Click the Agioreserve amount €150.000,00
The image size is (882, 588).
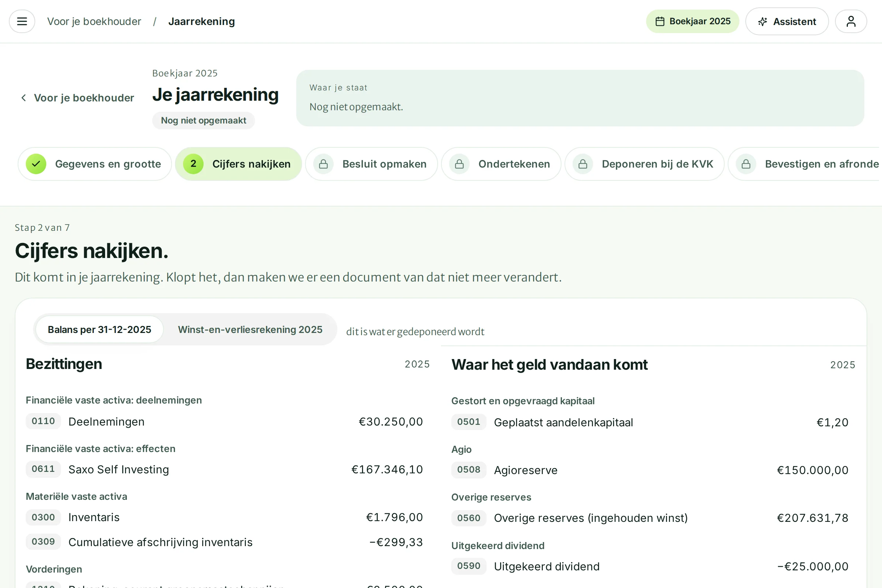pyautogui.click(x=813, y=470)
